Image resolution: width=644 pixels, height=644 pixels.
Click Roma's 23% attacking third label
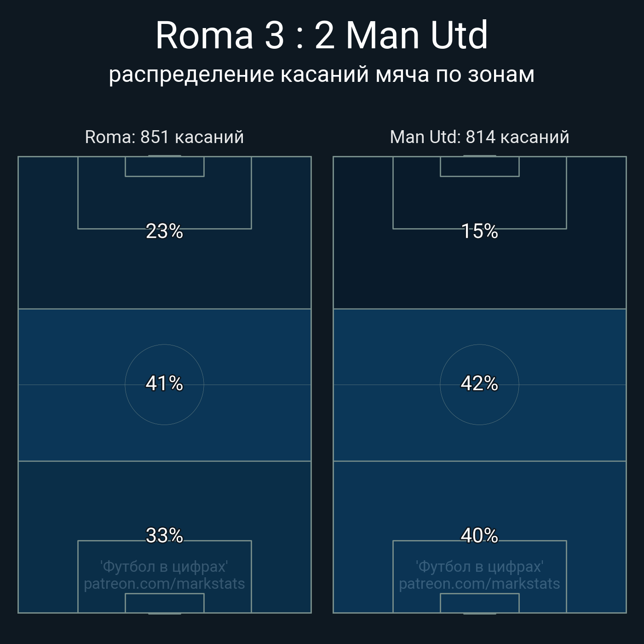tap(164, 231)
